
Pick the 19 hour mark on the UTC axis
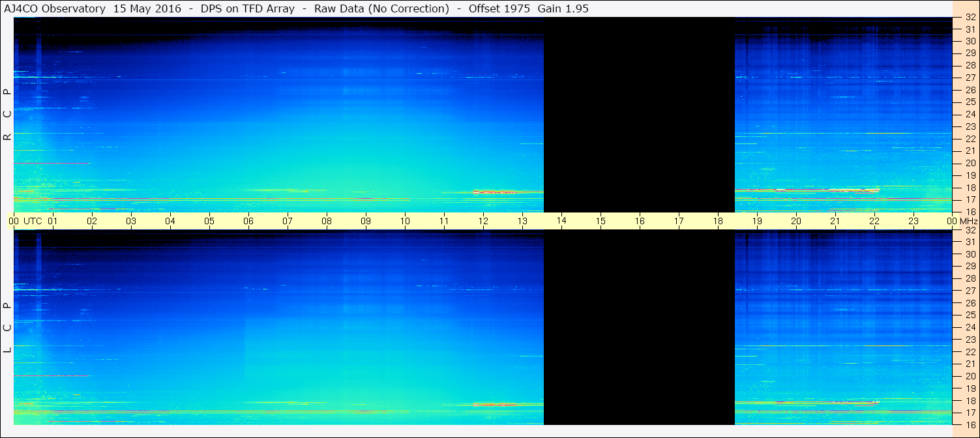pos(757,221)
